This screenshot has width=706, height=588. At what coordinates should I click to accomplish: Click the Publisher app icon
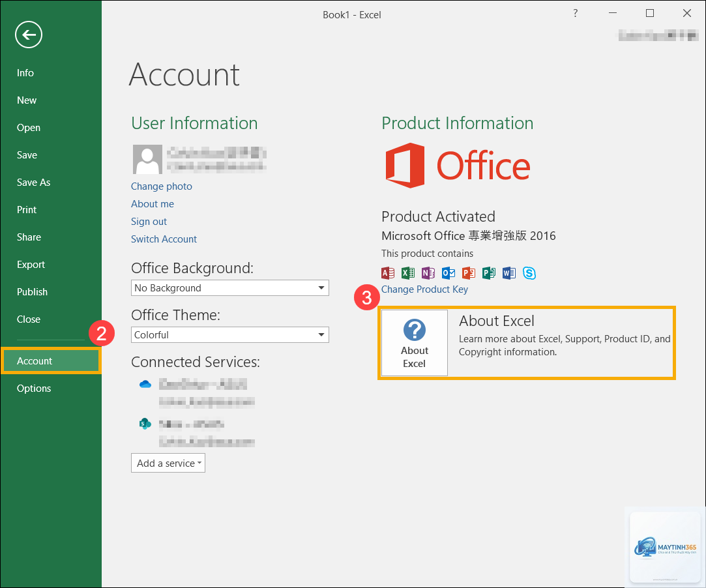(x=488, y=273)
